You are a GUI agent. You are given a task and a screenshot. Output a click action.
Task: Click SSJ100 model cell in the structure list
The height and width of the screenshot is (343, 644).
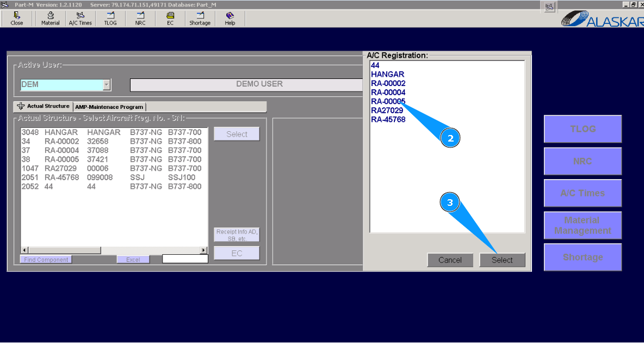(x=182, y=177)
